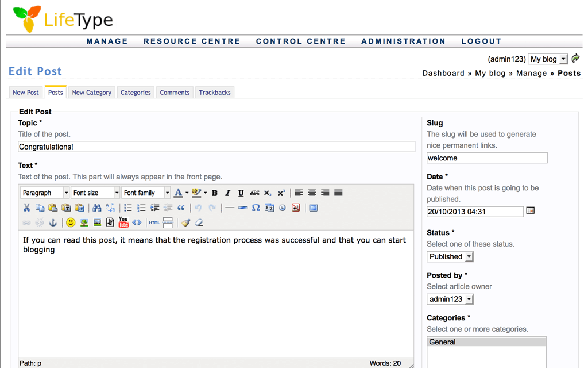Image resolution: width=588 pixels, height=368 pixels.
Task: Toggle the unordered bullet list
Action: [x=128, y=208]
